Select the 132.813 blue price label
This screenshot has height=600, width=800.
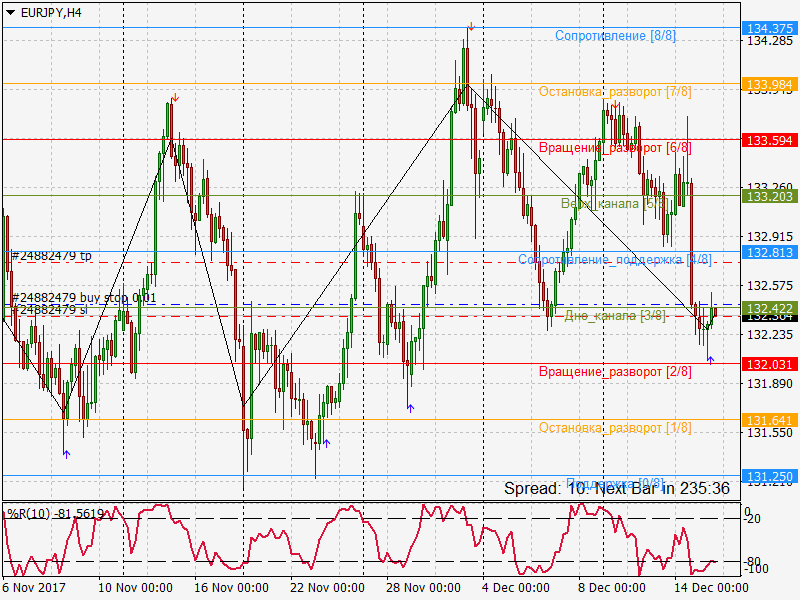tap(770, 252)
